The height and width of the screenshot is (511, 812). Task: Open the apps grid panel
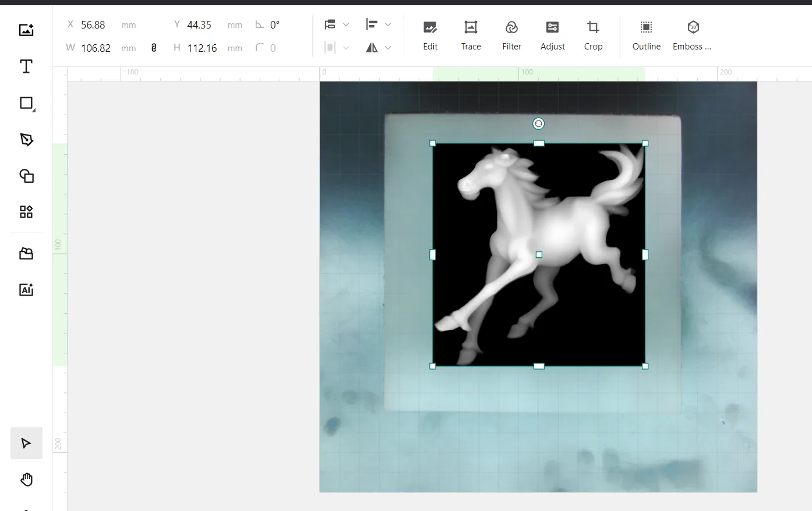[26, 212]
